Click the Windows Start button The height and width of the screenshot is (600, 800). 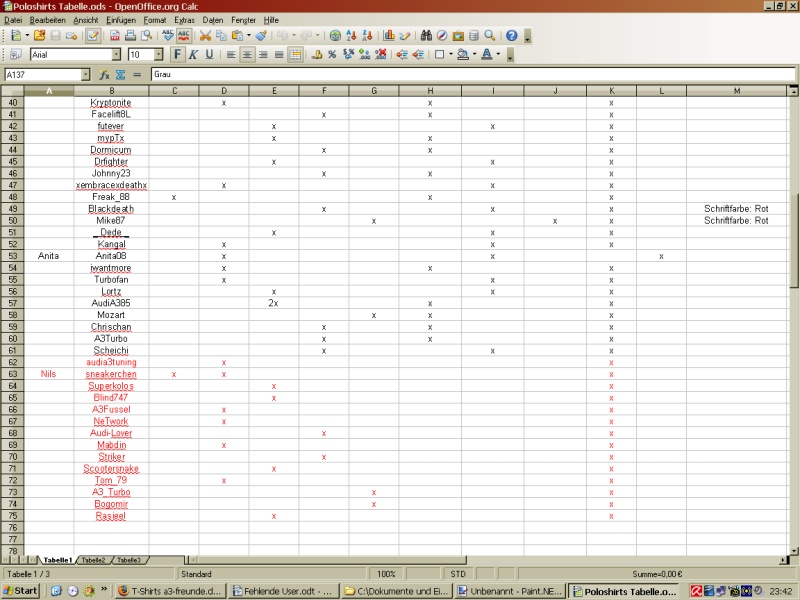20,591
